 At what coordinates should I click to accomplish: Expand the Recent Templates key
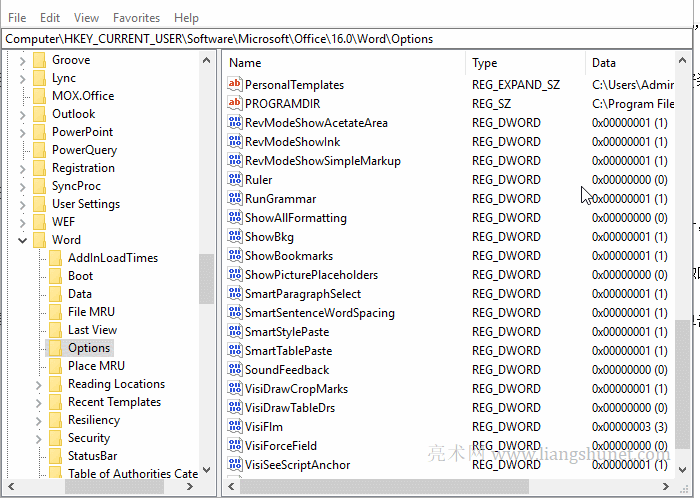pos(38,403)
